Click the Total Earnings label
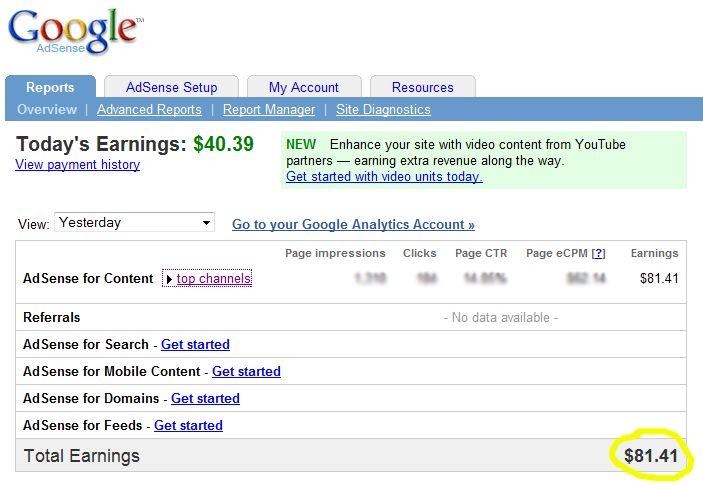703x486 pixels. (x=82, y=456)
